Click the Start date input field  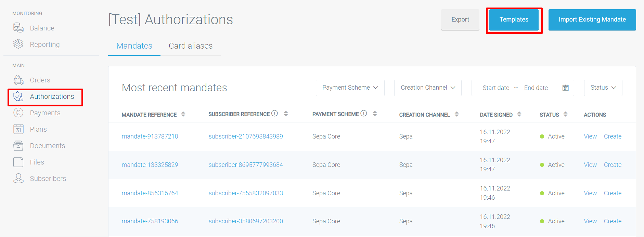(495, 88)
